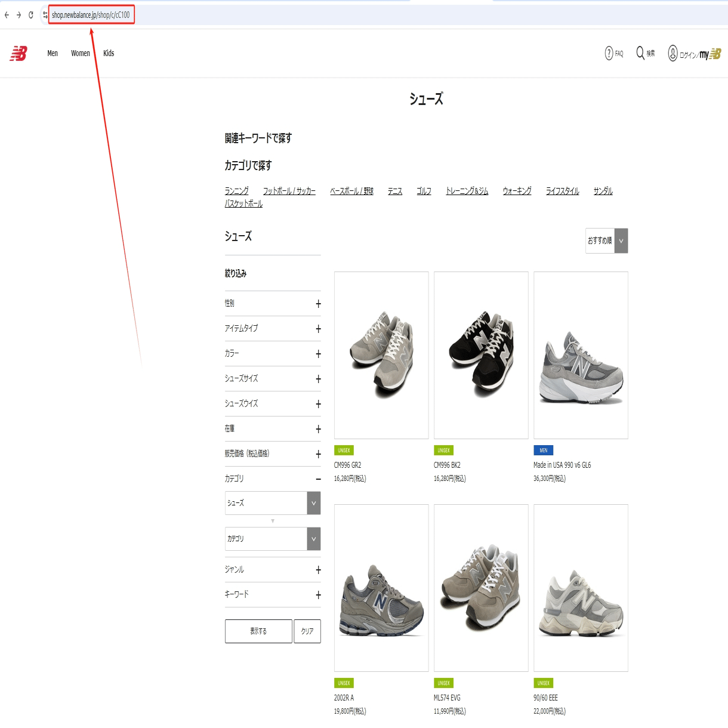
Task: Click the クリア button
Action: pos(307,631)
